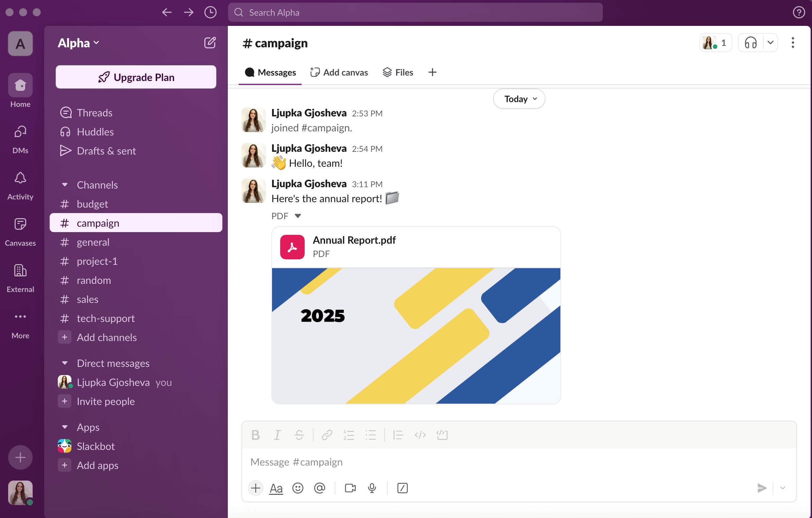Toggle strikethrough formatting in composer
Image resolution: width=812 pixels, height=518 pixels.
point(299,435)
